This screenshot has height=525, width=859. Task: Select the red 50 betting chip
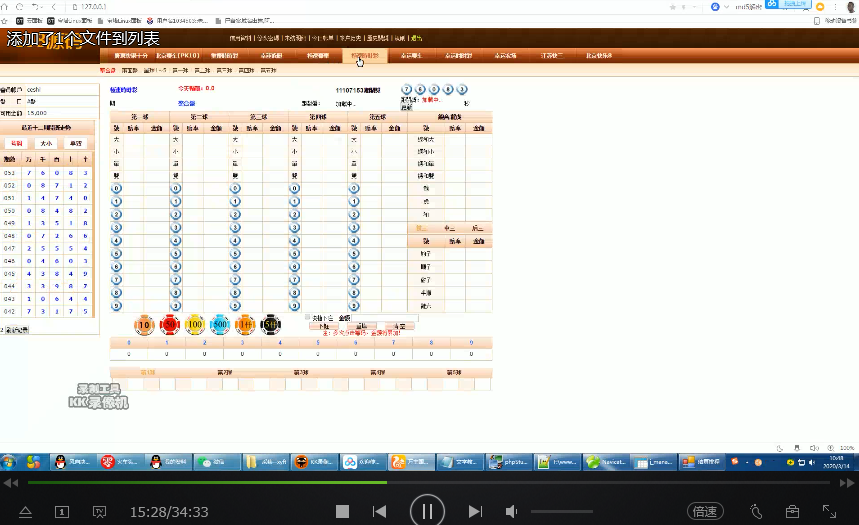[170, 325]
